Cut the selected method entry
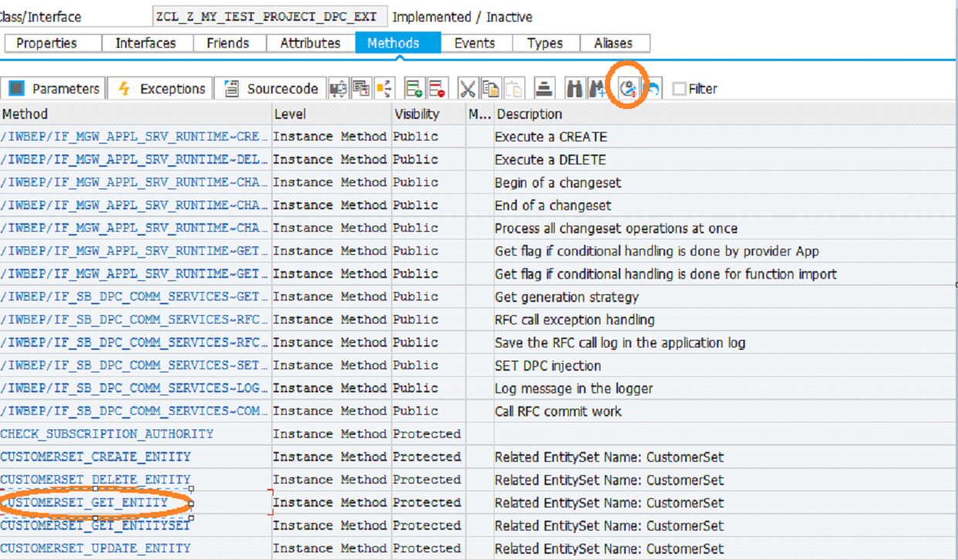The image size is (958, 560). (x=467, y=88)
